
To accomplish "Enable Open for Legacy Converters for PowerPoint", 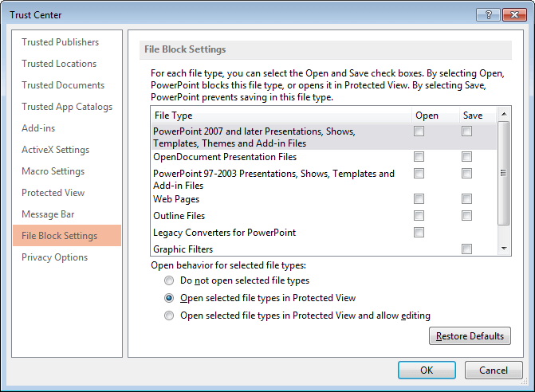I will point(419,233).
